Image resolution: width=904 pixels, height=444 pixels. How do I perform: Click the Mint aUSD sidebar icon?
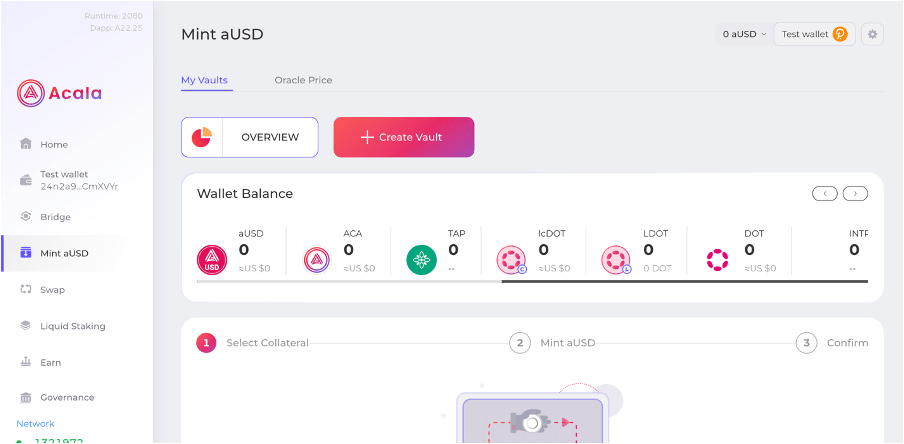25,253
